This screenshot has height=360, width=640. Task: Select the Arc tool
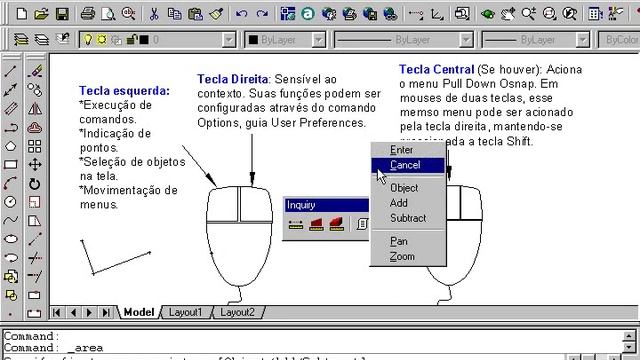10,184
